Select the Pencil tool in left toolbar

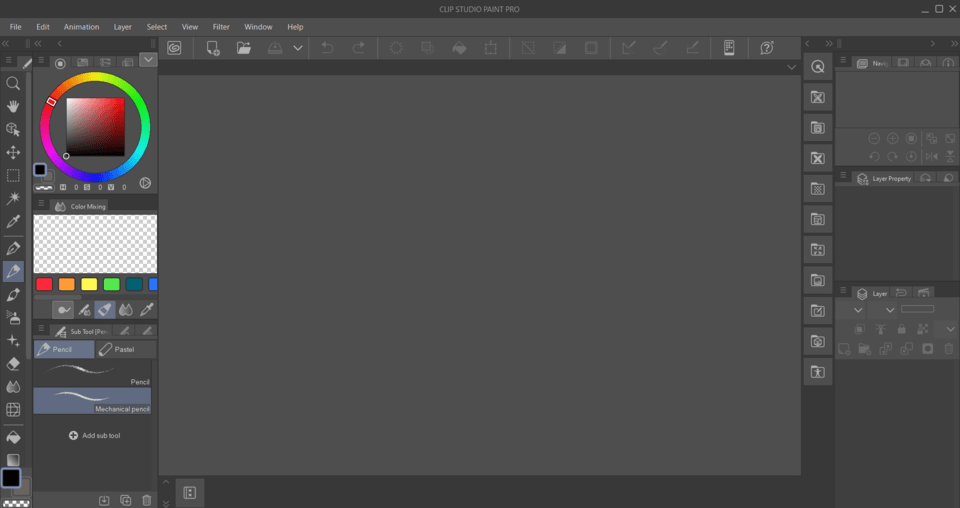(13, 271)
